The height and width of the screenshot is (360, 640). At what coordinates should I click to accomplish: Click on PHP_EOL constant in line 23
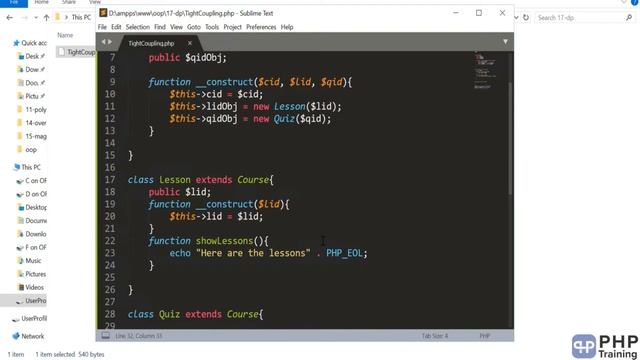pos(344,253)
